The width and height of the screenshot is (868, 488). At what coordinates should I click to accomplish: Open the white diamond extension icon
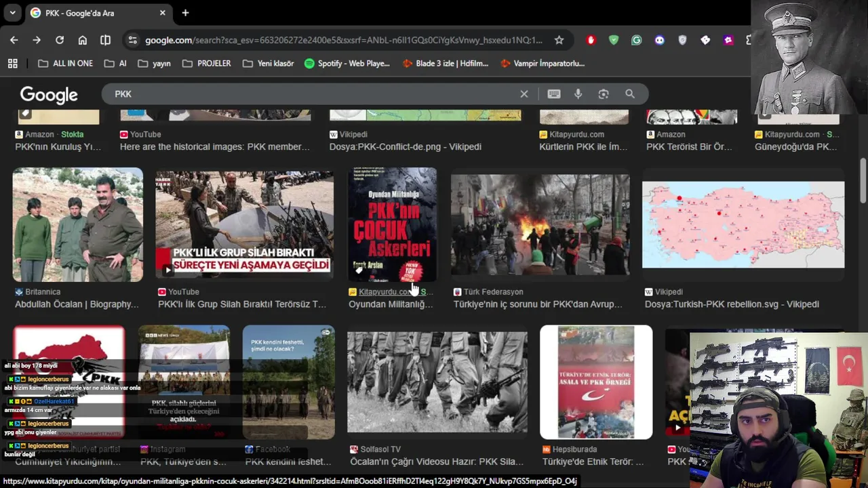(x=705, y=40)
